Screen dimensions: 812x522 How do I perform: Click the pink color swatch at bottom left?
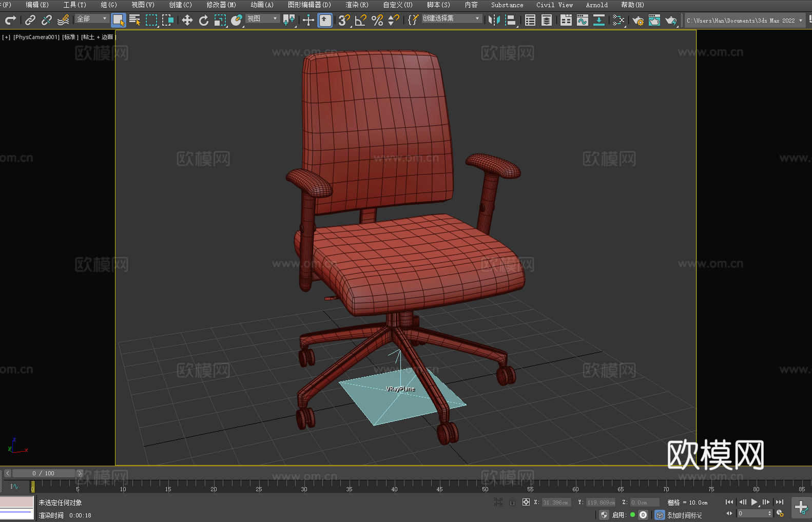(x=17, y=501)
